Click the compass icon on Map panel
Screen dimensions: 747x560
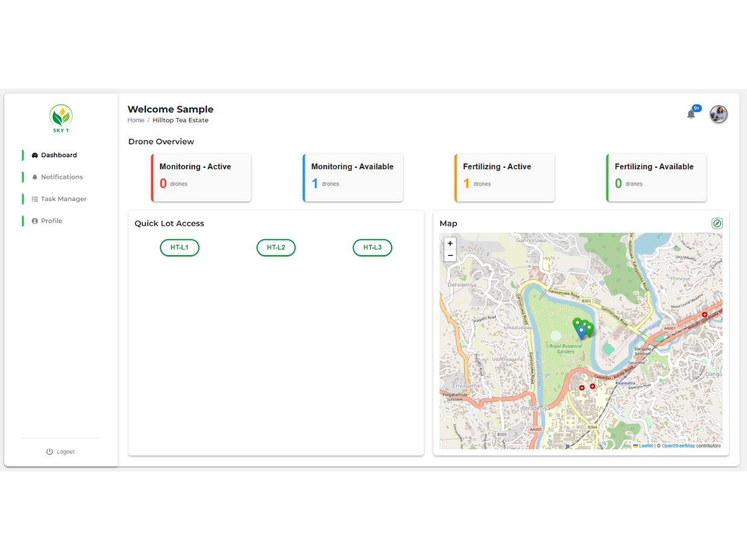pos(717,223)
